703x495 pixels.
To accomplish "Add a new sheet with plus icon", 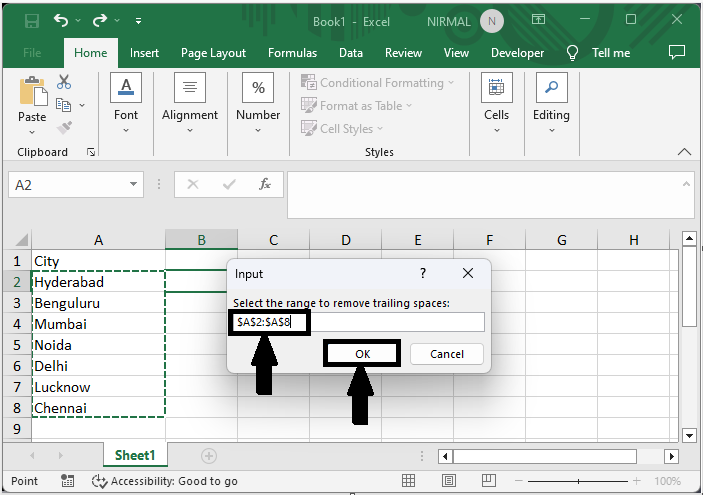I will (x=209, y=455).
